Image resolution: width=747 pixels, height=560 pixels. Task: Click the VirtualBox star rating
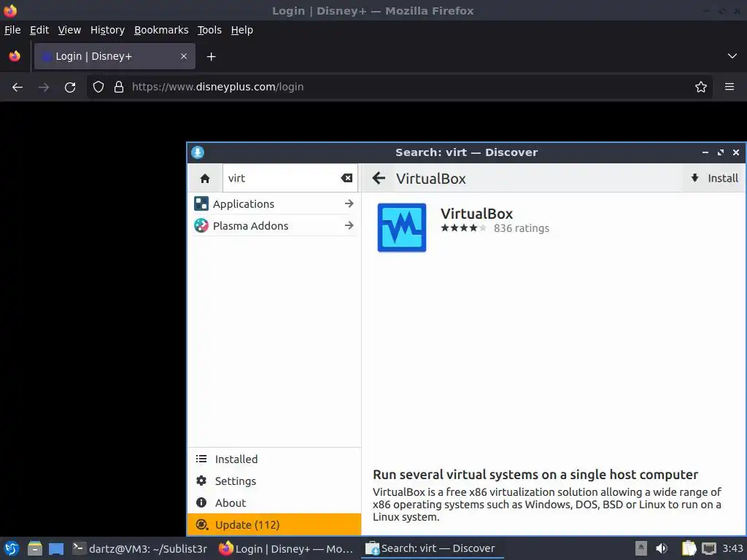pyautogui.click(x=463, y=228)
